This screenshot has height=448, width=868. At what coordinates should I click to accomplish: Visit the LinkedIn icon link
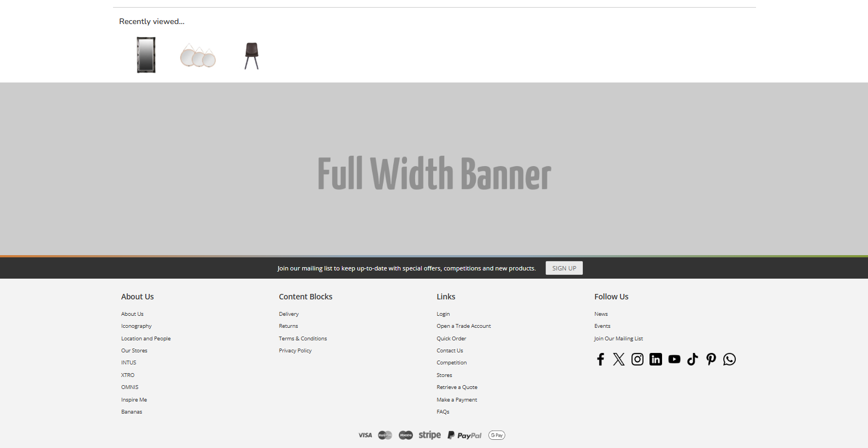(656, 359)
